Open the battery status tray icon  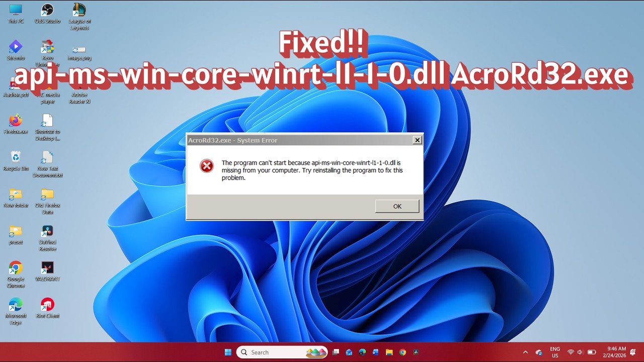tap(592, 352)
